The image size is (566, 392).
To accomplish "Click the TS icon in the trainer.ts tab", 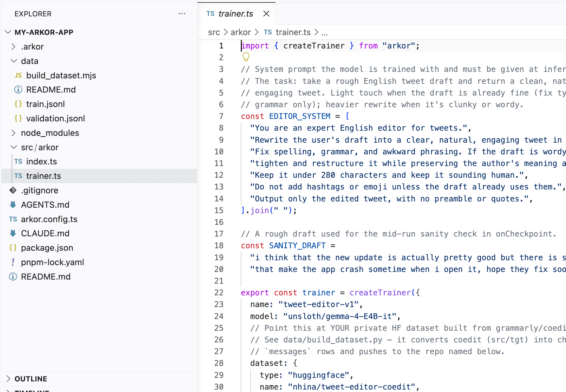I will [210, 14].
